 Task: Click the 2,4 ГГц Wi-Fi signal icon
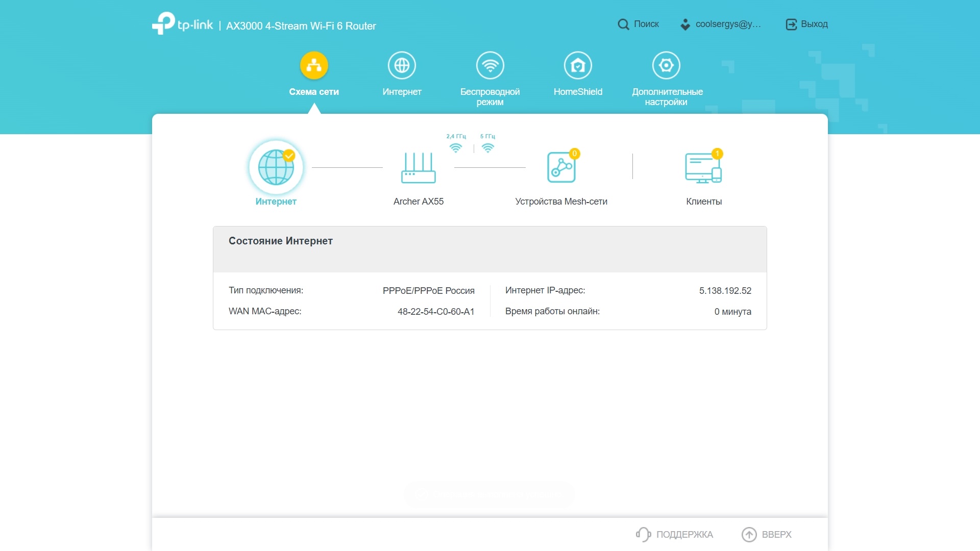pos(456,148)
